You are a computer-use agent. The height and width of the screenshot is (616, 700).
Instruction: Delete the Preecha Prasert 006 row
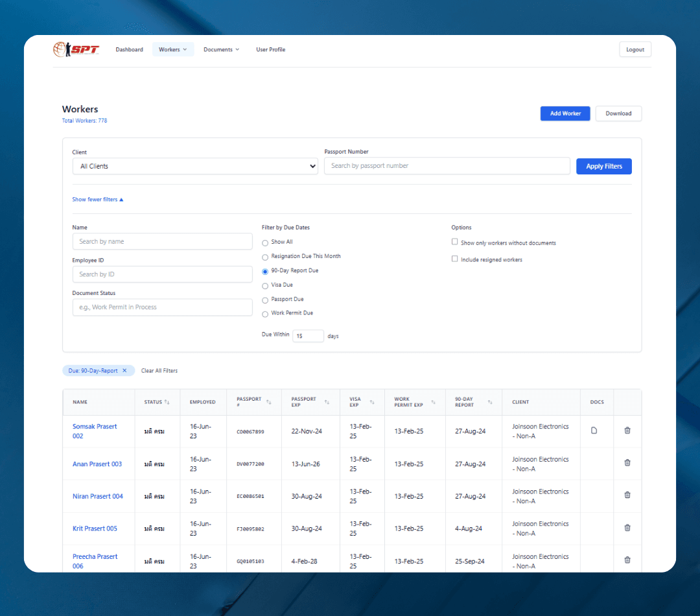point(627,560)
